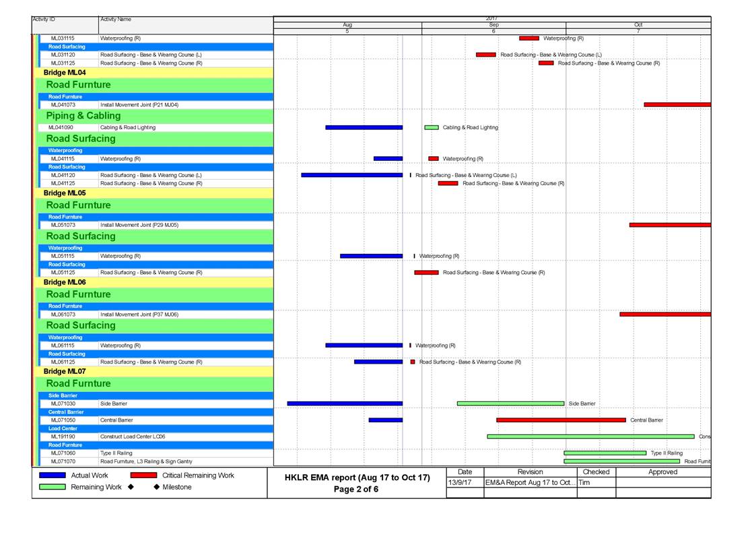Click the blue actual bar in the Side Barrier row
Viewport: 756px width, 534px height.
pyautogui.click(x=345, y=403)
